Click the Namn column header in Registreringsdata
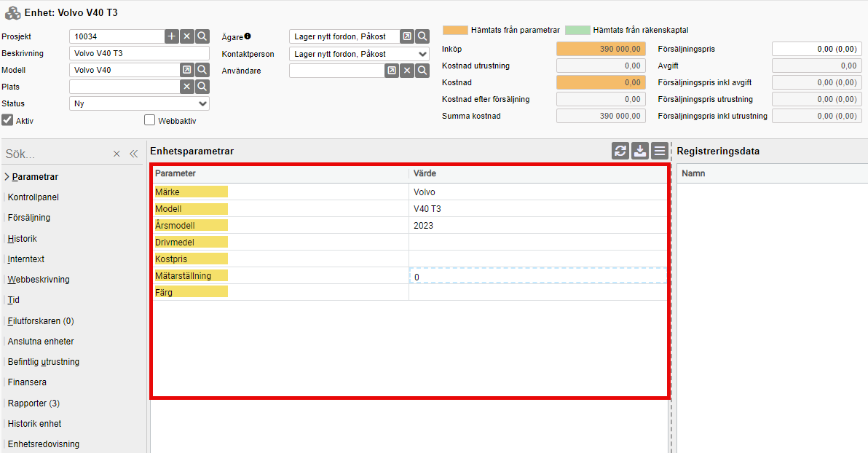The width and height of the screenshot is (868, 453). pyautogui.click(x=693, y=173)
